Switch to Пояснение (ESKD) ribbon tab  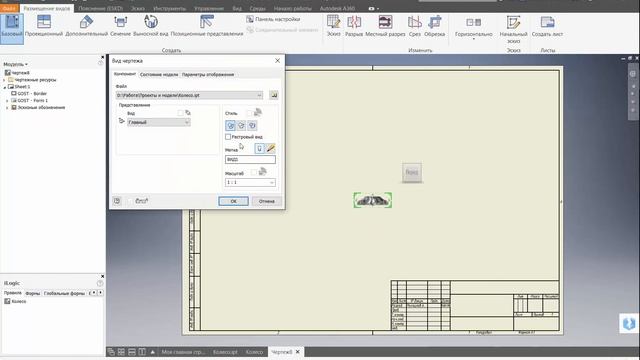pyautogui.click(x=100, y=8)
